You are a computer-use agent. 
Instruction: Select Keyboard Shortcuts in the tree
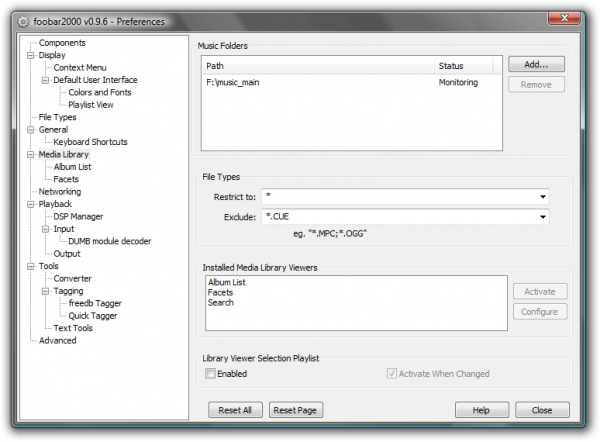[90, 142]
